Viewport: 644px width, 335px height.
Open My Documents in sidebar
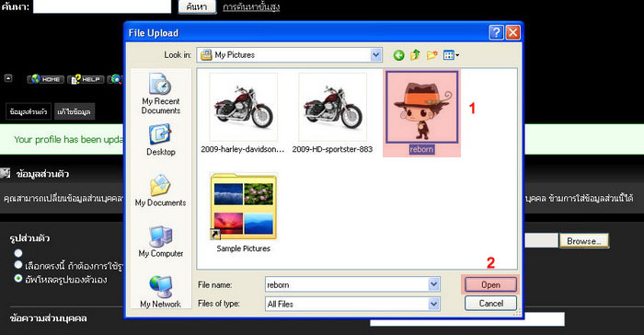161,191
